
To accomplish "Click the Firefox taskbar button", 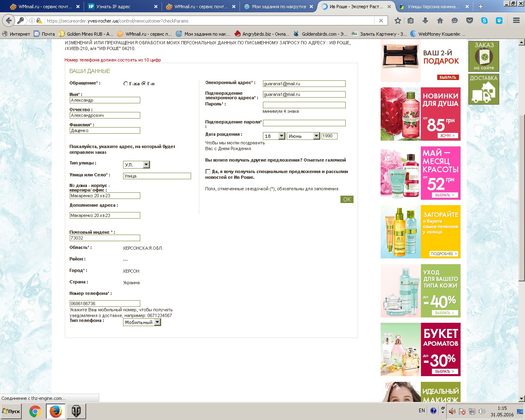I will tap(55, 411).
